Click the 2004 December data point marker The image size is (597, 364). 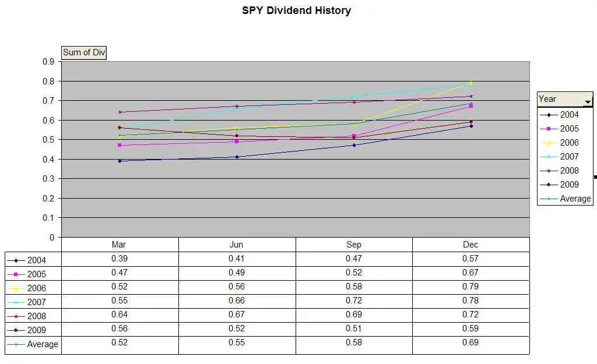pyautogui.click(x=471, y=126)
